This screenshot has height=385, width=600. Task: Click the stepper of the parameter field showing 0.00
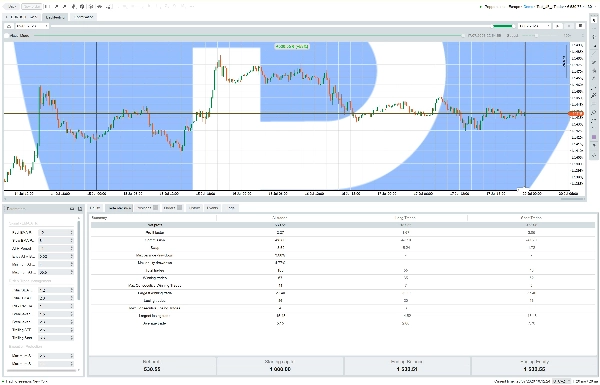71,256
